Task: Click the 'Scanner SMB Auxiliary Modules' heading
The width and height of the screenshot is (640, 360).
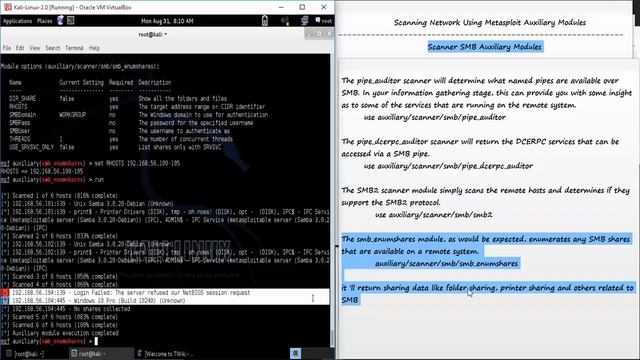Action: [485, 47]
